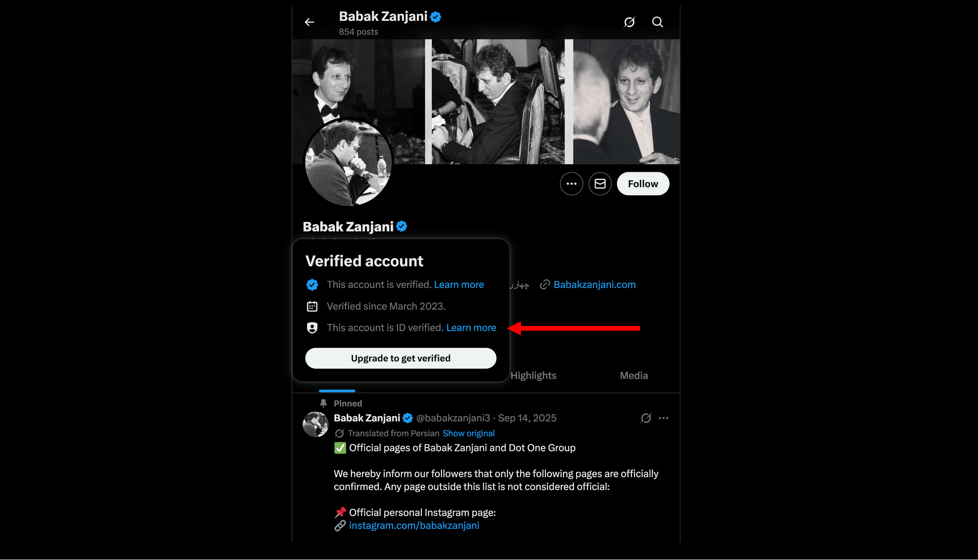The height and width of the screenshot is (560, 978).
Task: Open the Babakzanjani.com website link
Action: click(x=594, y=285)
